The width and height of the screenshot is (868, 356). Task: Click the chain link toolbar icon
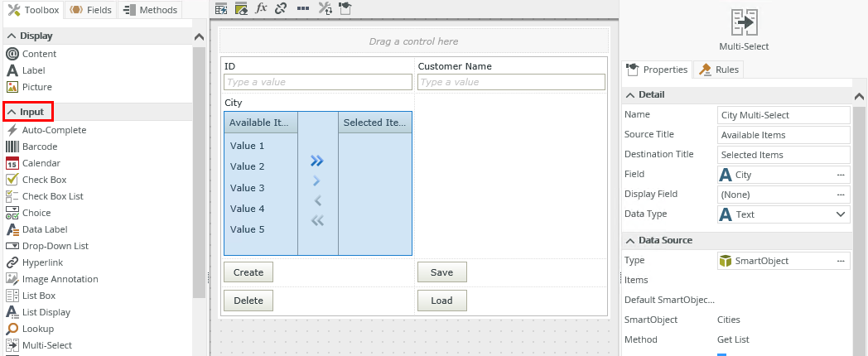click(281, 8)
